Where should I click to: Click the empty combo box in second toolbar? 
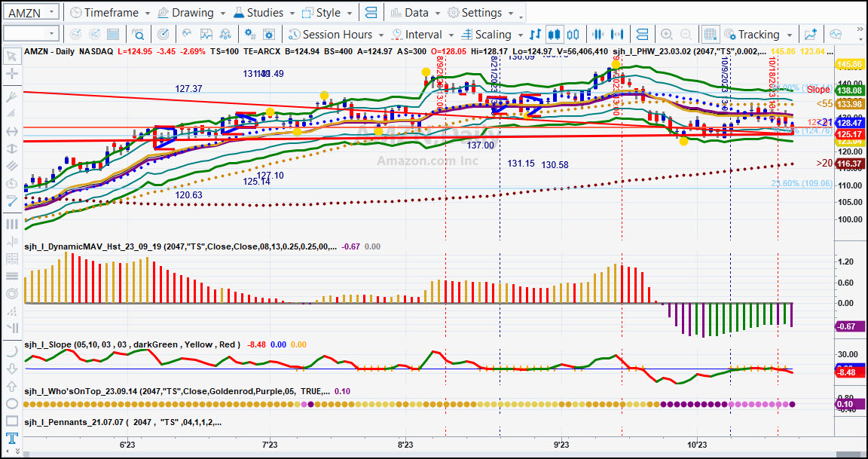31,35
